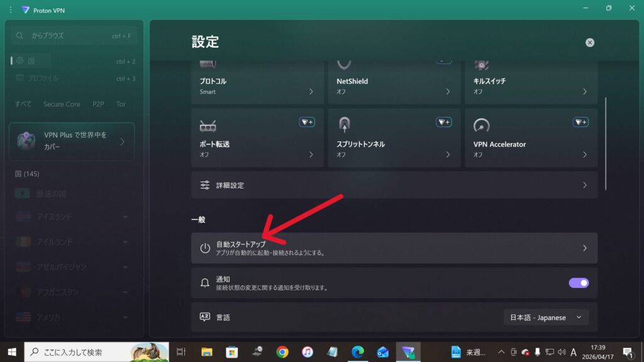Viewport: 644px width, 362px height.
Task: Expand the 詳細設定 row chevron
Action: (x=584, y=185)
